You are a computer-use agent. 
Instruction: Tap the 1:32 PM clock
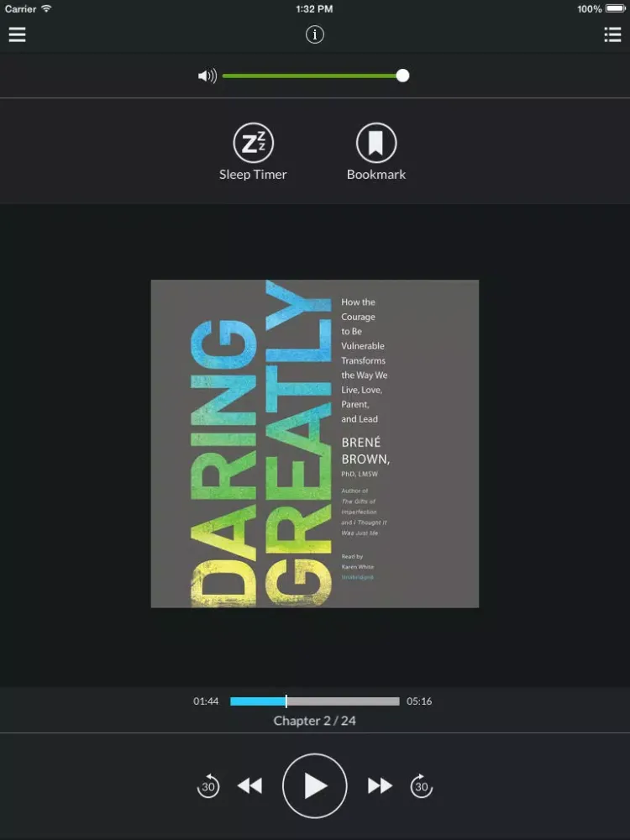pos(314,9)
